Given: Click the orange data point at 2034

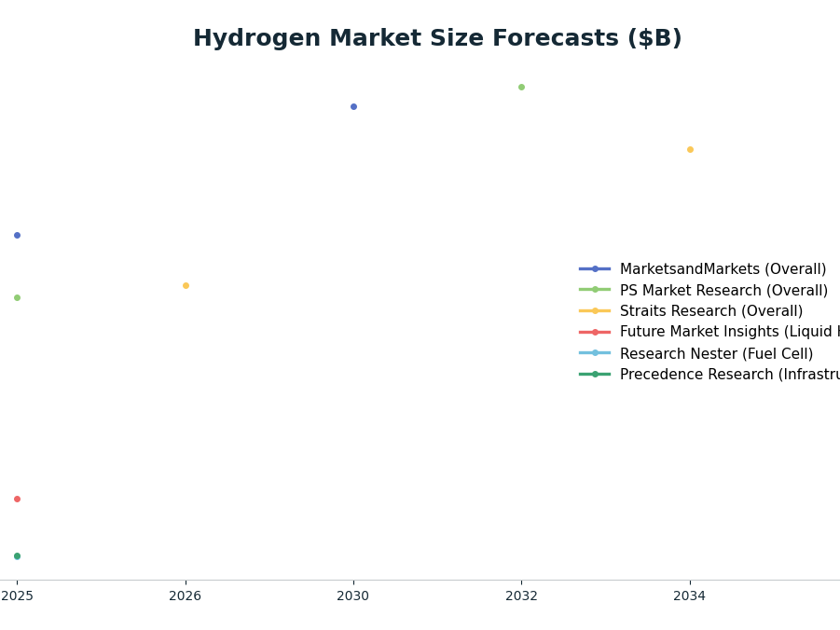Looking at the screenshot, I should 691,149.
